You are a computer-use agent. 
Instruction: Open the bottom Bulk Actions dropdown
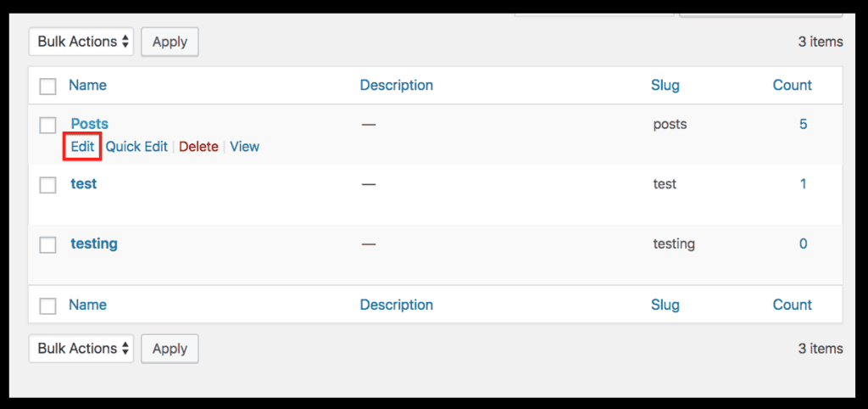81,349
